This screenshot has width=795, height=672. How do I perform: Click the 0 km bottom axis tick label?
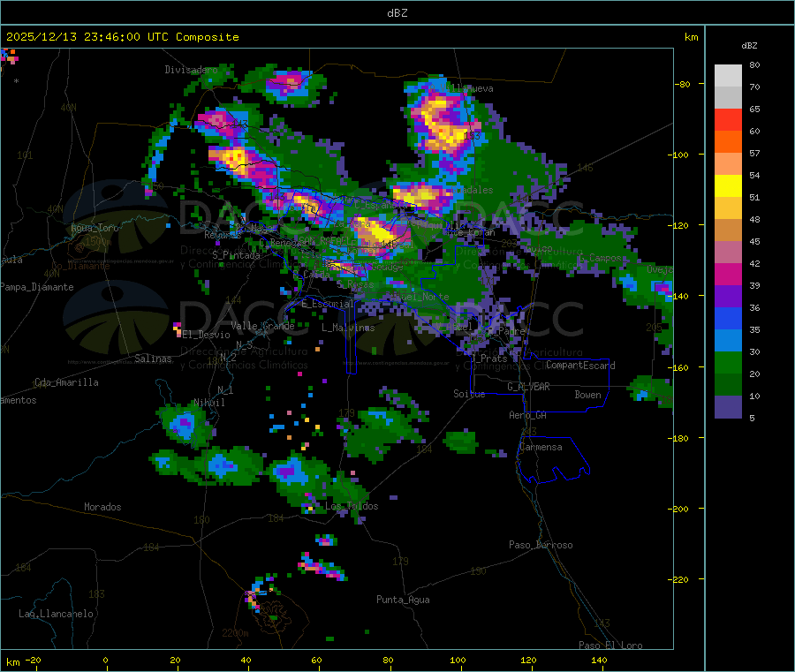105,660
